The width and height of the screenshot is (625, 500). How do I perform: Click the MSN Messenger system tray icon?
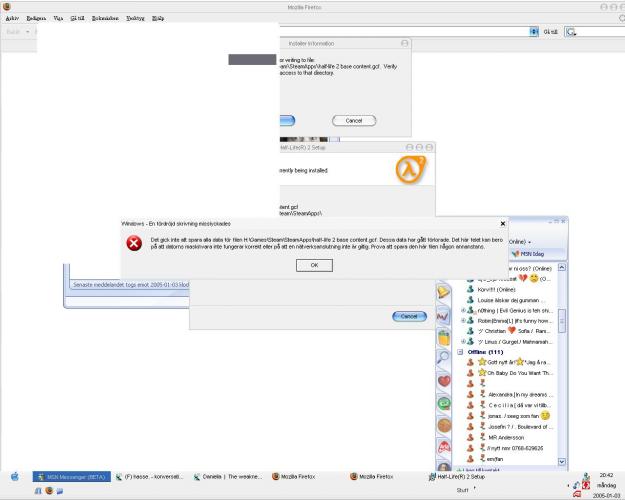tap(586, 476)
